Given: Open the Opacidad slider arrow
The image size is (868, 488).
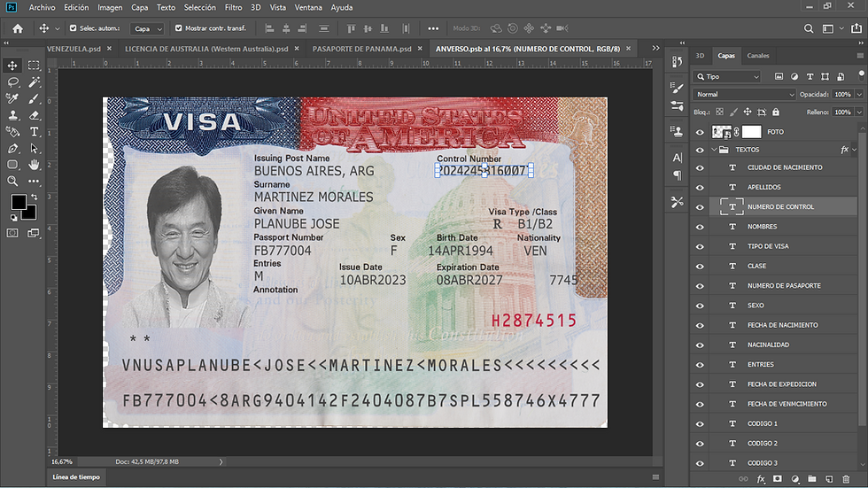Looking at the screenshot, I should [x=859, y=95].
